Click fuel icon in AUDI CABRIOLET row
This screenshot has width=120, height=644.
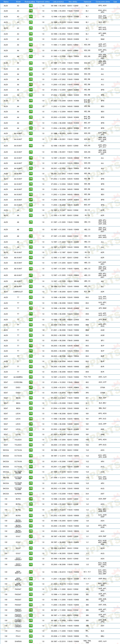click(x=31, y=292)
